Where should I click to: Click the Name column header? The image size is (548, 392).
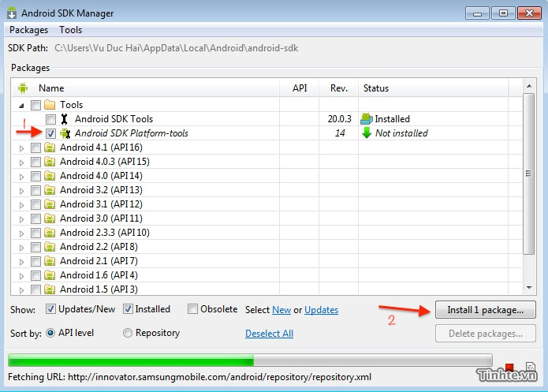tap(145, 88)
